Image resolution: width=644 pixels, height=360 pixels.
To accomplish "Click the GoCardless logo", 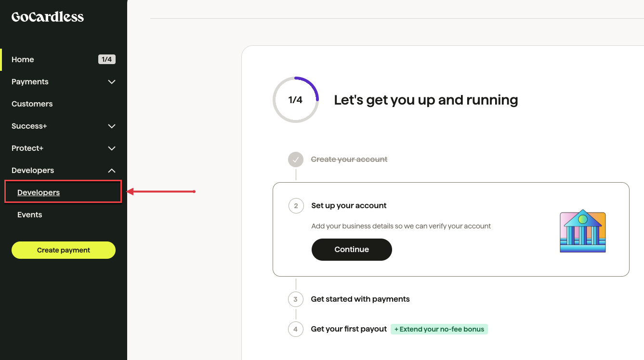I will pos(47,16).
